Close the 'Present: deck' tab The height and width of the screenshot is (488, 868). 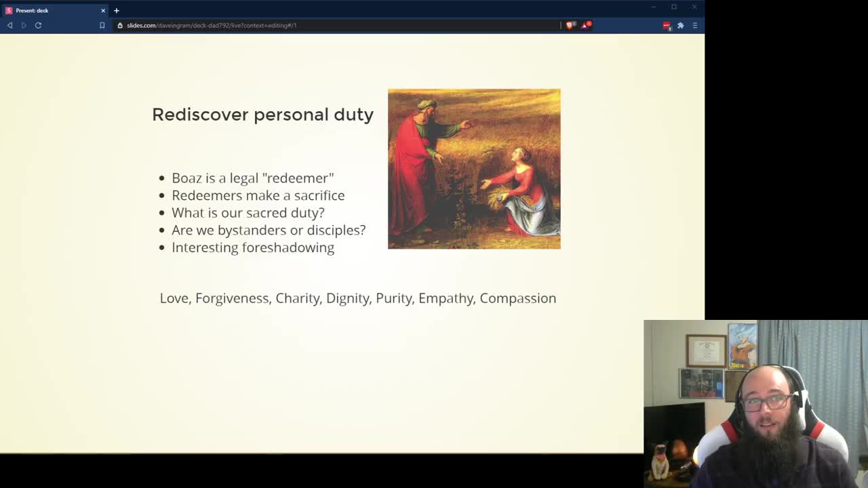pos(103,10)
